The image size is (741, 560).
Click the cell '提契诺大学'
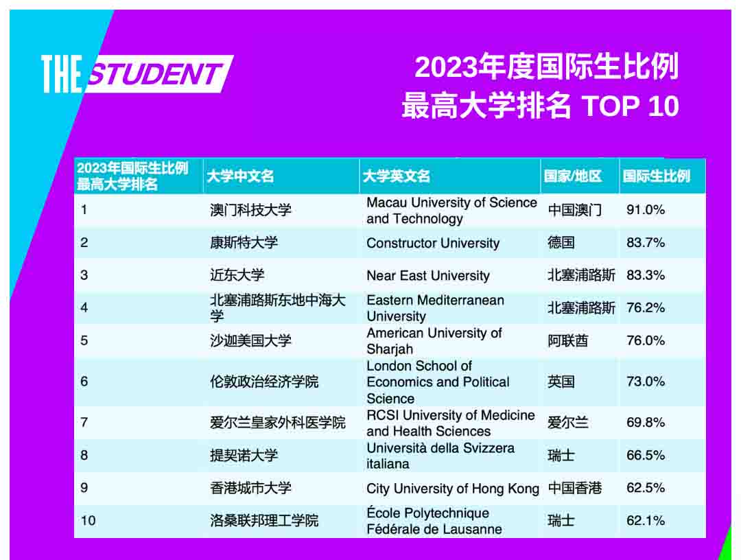tap(244, 456)
